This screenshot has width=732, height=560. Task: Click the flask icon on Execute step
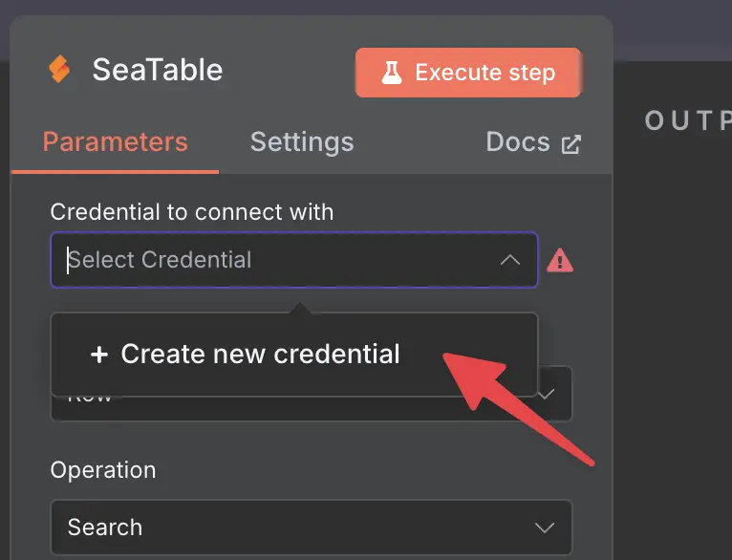(x=391, y=73)
